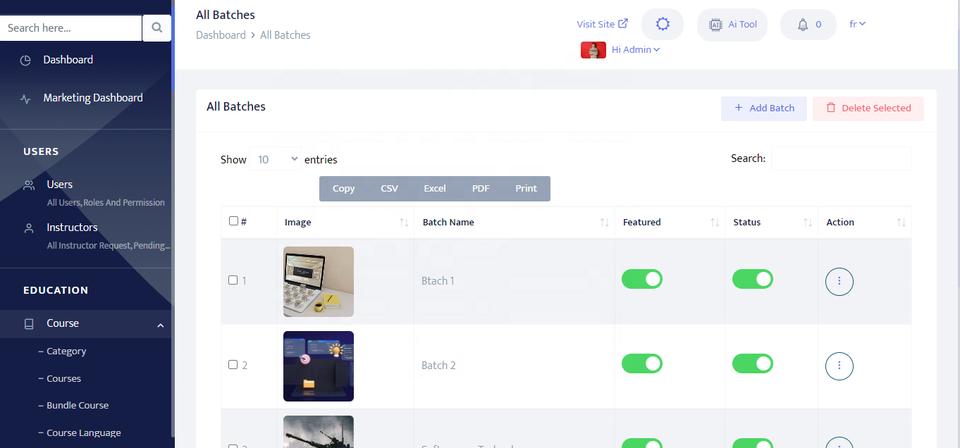Open the fr language dropdown
The image size is (960, 448).
coord(857,24)
